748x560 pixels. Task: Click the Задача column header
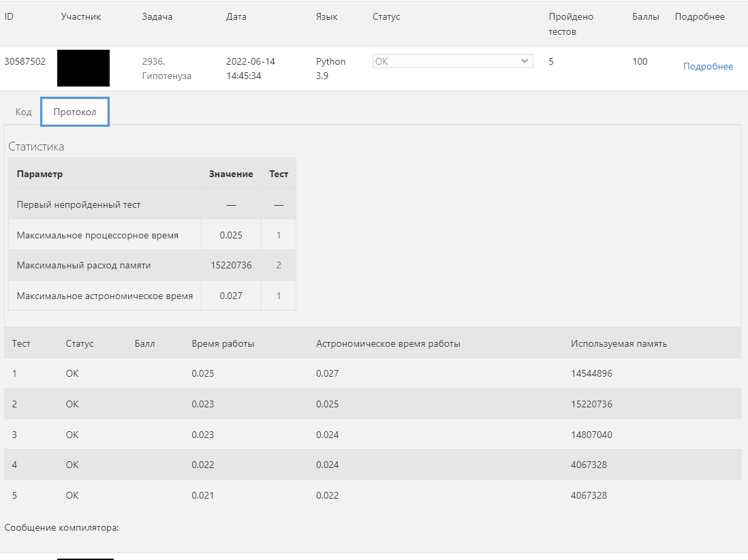(x=157, y=16)
